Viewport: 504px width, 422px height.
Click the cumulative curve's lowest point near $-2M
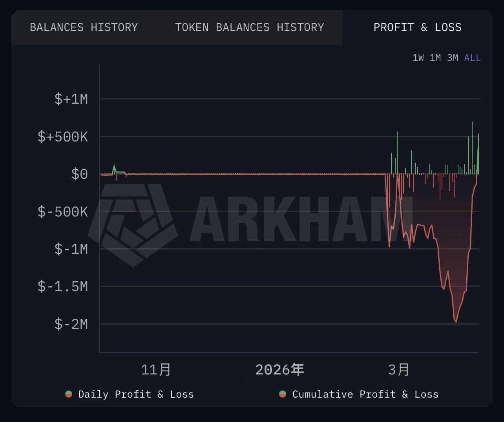[456, 322]
